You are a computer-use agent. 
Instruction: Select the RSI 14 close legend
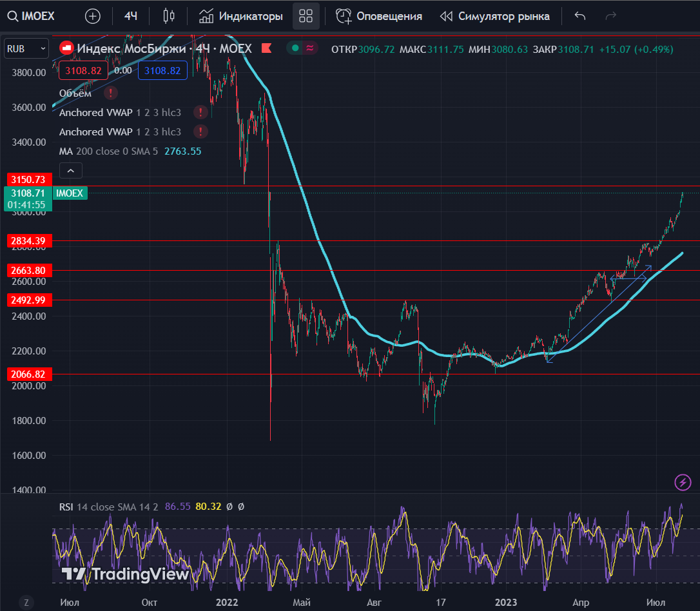(109, 507)
